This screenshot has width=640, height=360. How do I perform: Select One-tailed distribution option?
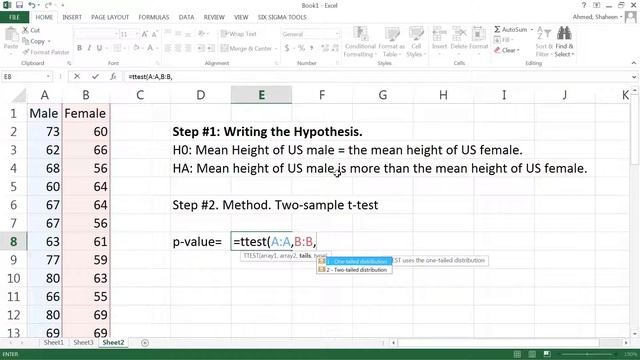click(x=355, y=261)
